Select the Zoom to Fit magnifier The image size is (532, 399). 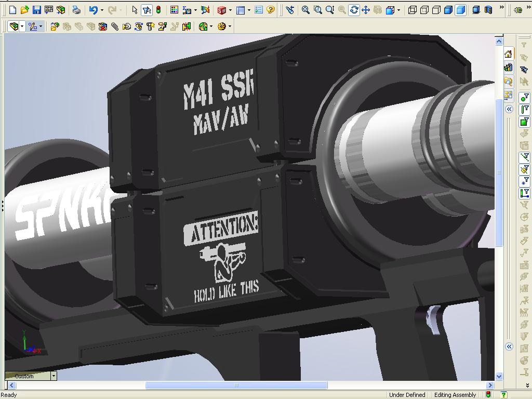[x=305, y=10]
